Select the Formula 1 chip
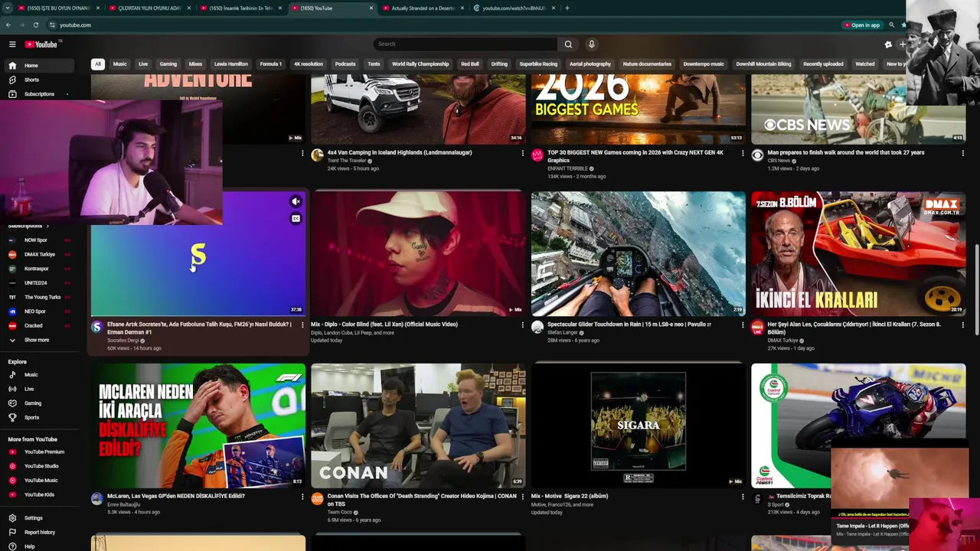This screenshot has height=551, width=980. pyautogui.click(x=271, y=64)
